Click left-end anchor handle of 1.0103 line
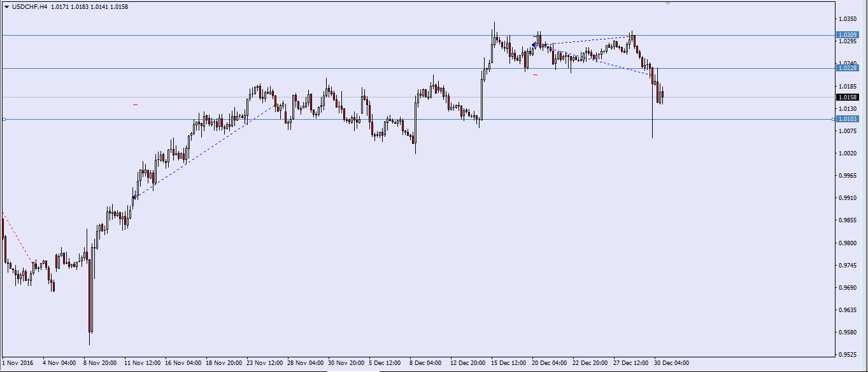868x372 pixels. pos(4,119)
